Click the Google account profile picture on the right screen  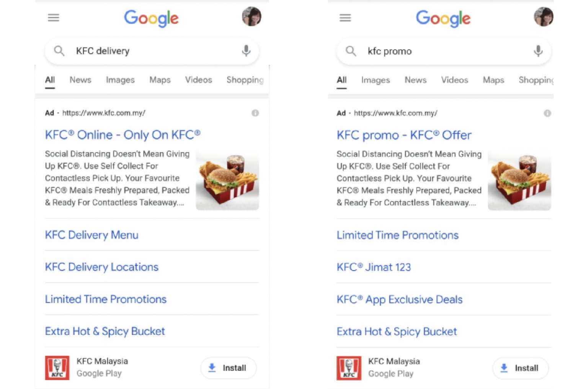(544, 17)
